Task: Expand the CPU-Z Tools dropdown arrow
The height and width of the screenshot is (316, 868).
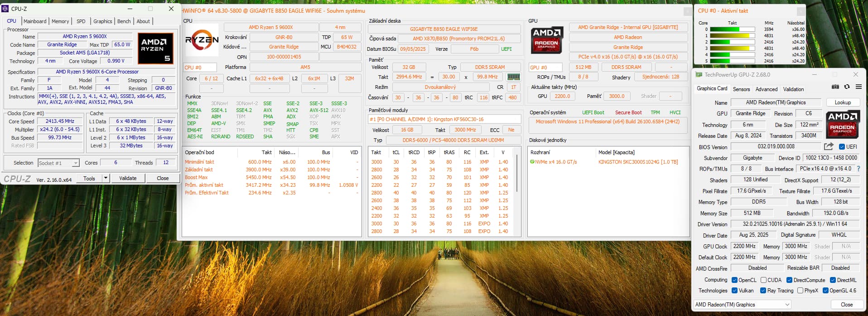Action: (x=106, y=178)
